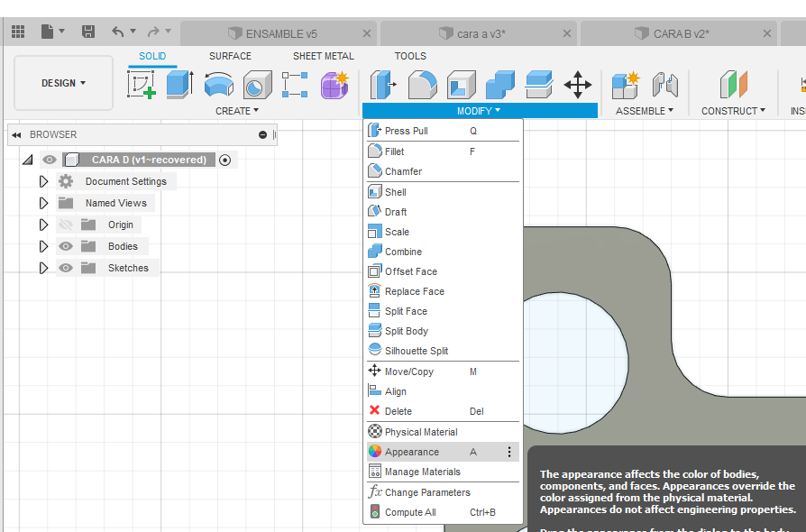Screen dimensions: 806x532
Task: Choose Split Body from the MODIFY menu
Action: click(x=443, y=331)
